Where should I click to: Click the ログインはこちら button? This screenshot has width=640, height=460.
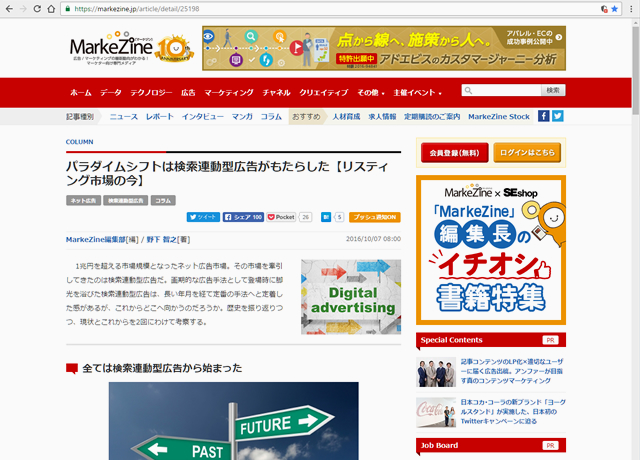point(528,153)
